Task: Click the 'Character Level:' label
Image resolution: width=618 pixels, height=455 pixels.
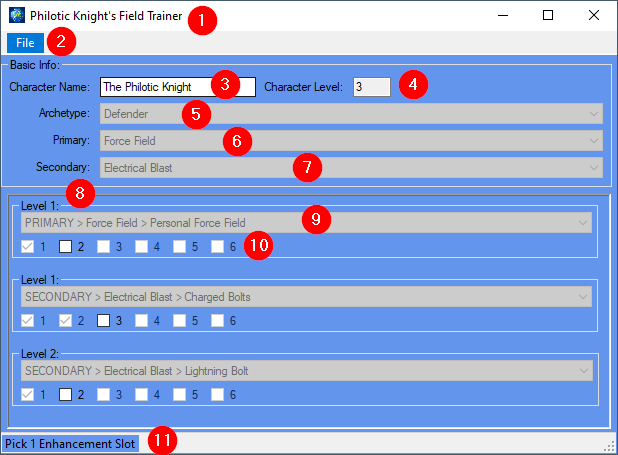Action: tap(303, 87)
